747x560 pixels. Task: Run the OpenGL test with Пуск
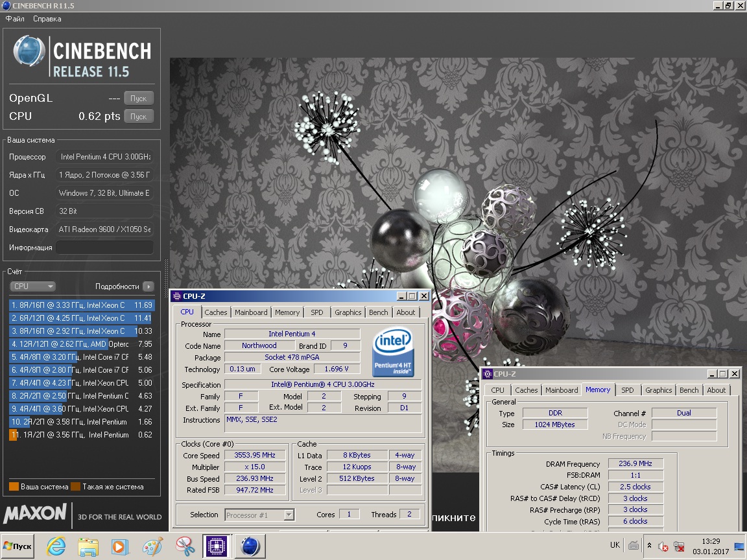pyautogui.click(x=139, y=98)
